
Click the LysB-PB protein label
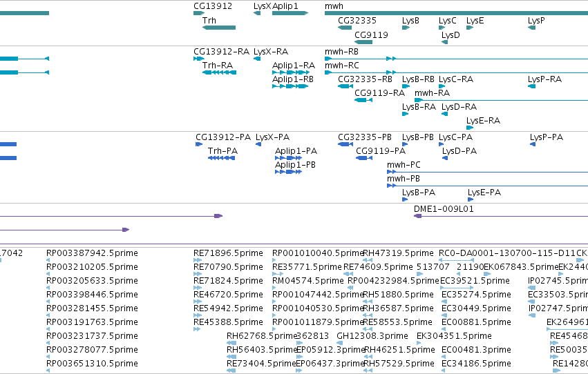coord(418,137)
